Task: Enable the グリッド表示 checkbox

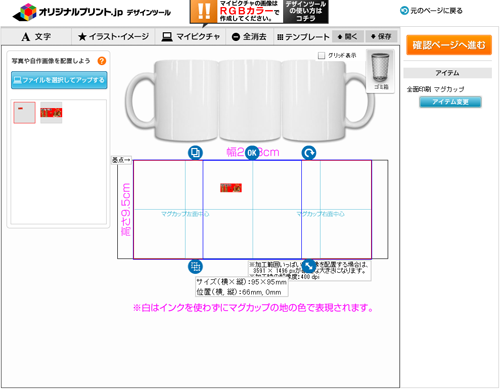Action: (x=321, y=55)
